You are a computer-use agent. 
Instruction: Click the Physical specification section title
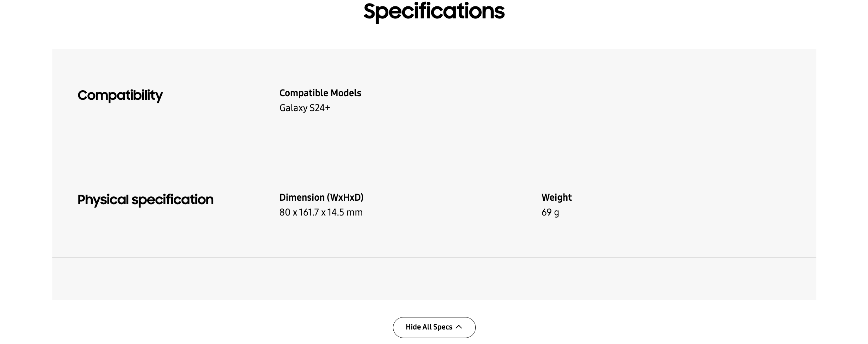[x=145, y=200]
